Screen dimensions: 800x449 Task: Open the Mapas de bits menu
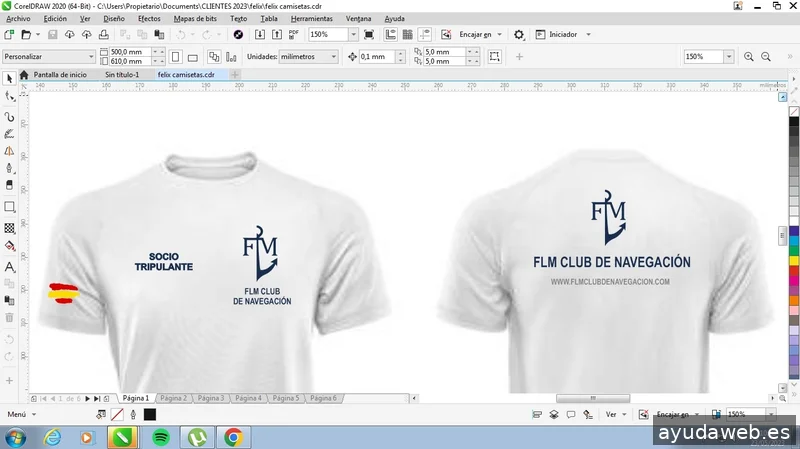(195, 18)
